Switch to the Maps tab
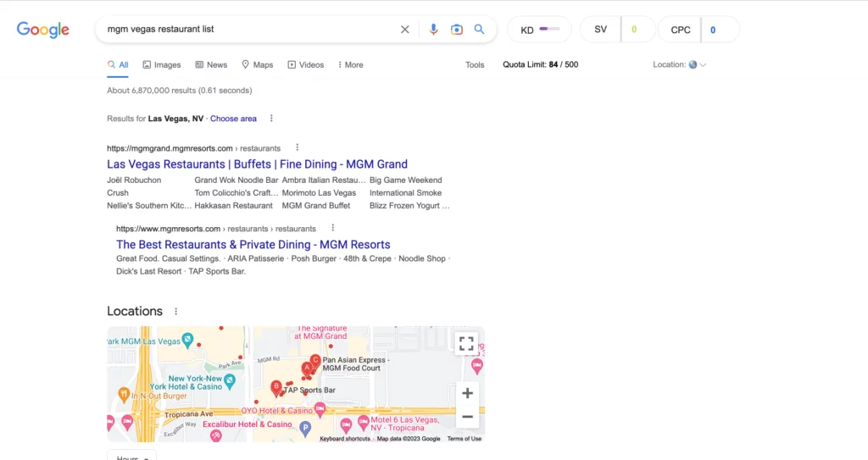Screen dimensions: 868x460 coord(257,64)
